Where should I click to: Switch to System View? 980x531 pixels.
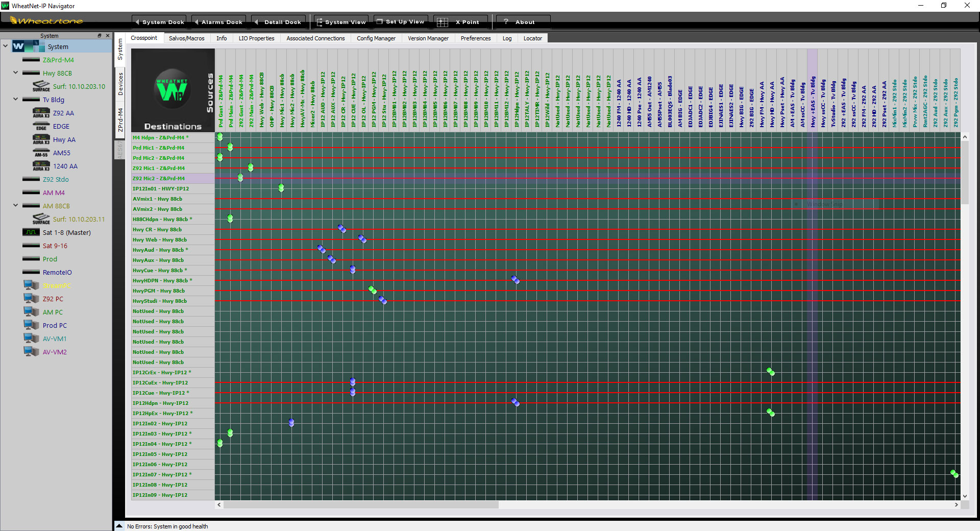coord(341,22)
